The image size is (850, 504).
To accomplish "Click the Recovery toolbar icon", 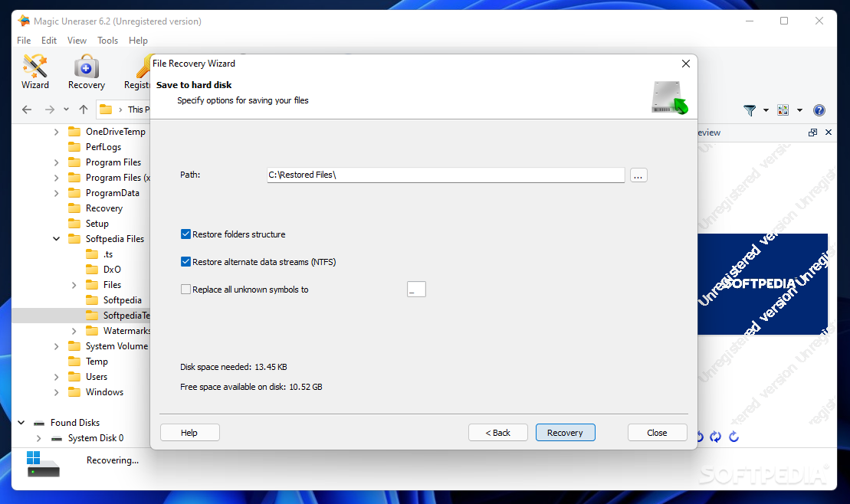I will pyautogui.click(x=86, y=71).
